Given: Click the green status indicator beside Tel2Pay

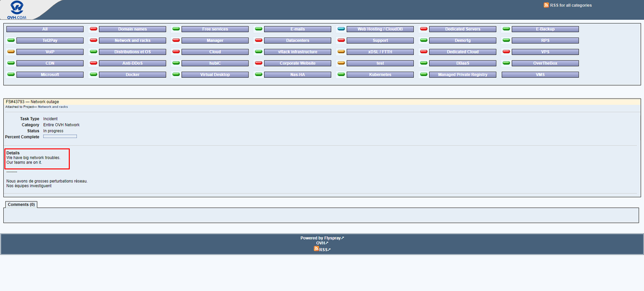Looking at the screenshot, I should (x=11, y=40).
